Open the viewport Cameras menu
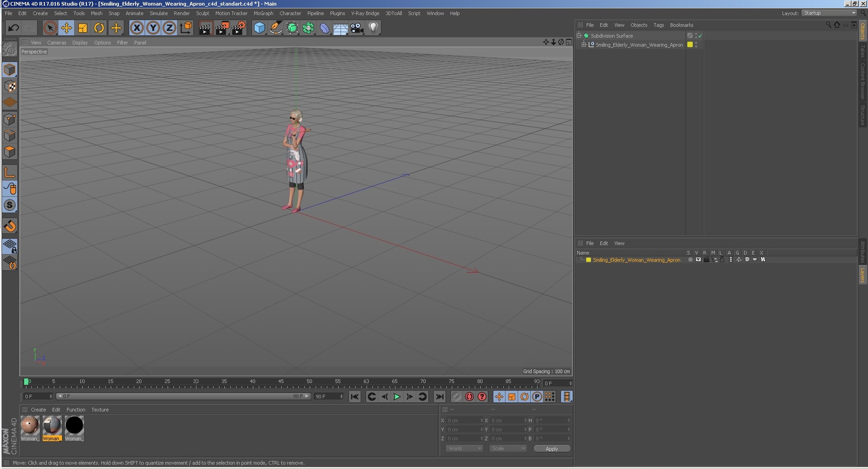The height and width of the screenshot is (469, 868). coord(57,42)
